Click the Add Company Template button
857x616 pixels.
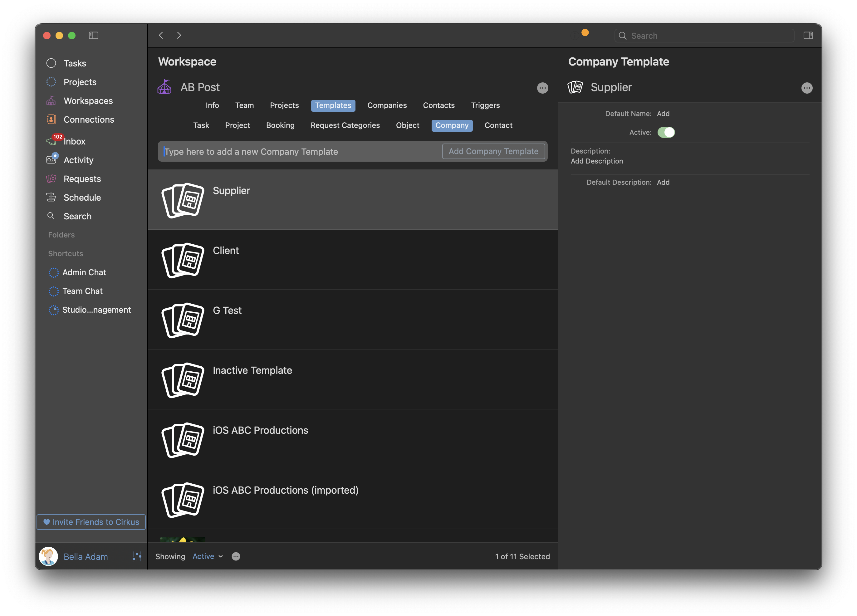tap(493, 152)
